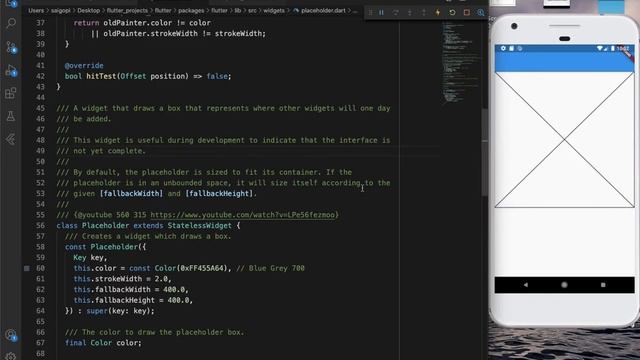Select breadcrumb segment 'widgets'
The image size is (640, 360).
click(x=274, y=11)
